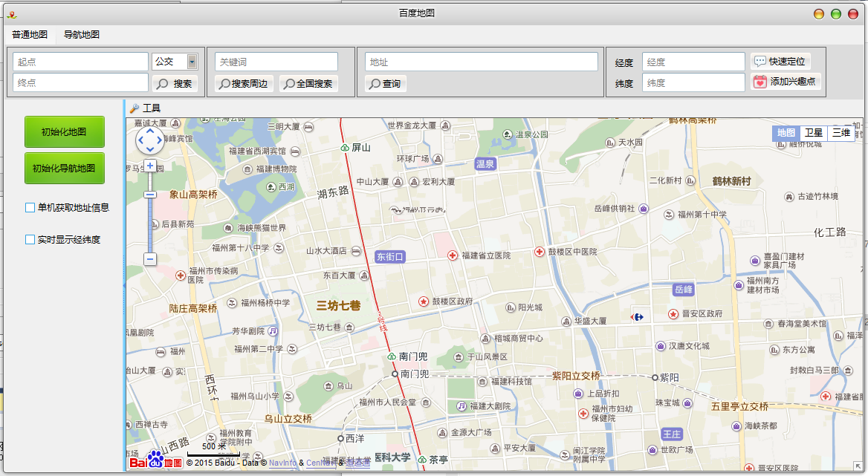
Task: Click the Baidu map logo
Action: 155,460
